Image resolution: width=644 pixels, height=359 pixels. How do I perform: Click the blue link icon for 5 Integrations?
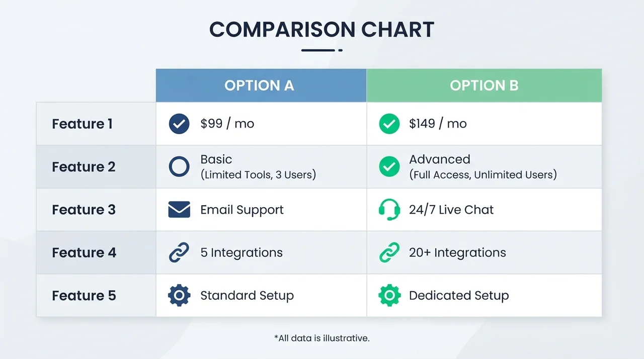(179, 252)
